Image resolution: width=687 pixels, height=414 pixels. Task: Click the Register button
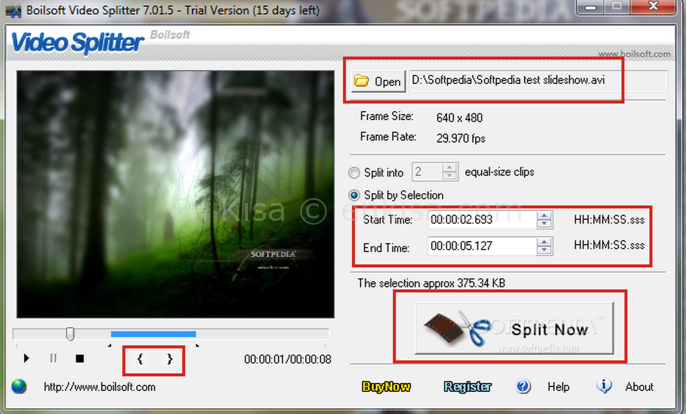(x=467, y=386)
